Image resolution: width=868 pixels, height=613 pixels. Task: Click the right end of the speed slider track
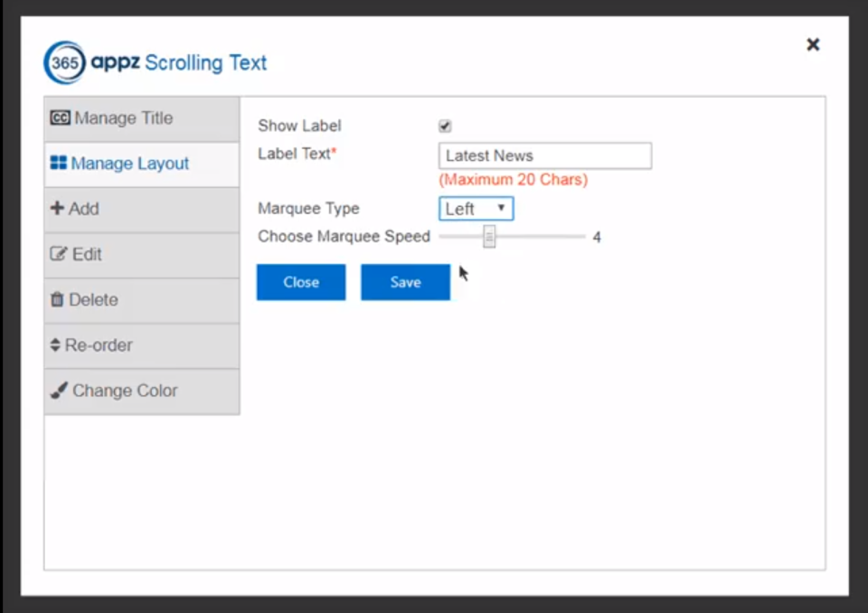click(x=582, y=237)
